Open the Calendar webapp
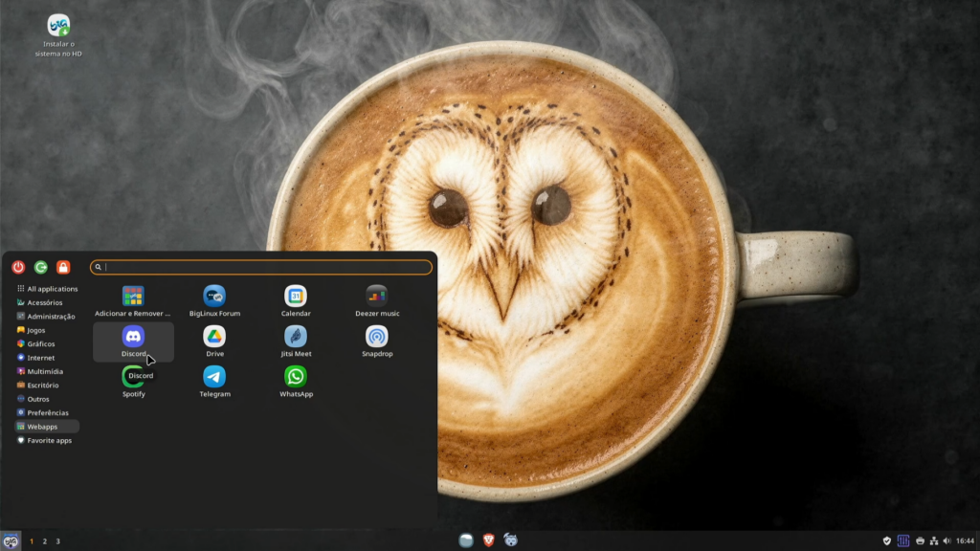 click(x=296, y=297)
